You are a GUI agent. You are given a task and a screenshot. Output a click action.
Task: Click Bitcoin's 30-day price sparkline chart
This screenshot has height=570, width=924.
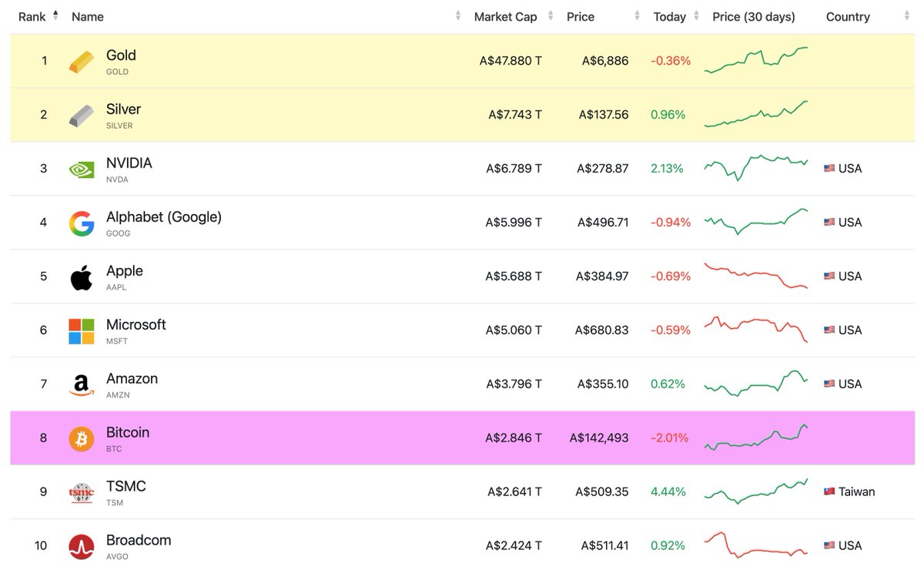[x=755, y=438]
